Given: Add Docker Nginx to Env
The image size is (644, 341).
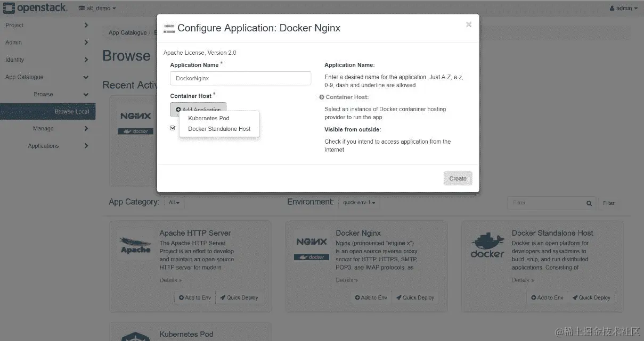Looking at the screenshot, I should [x=371, y=297].
